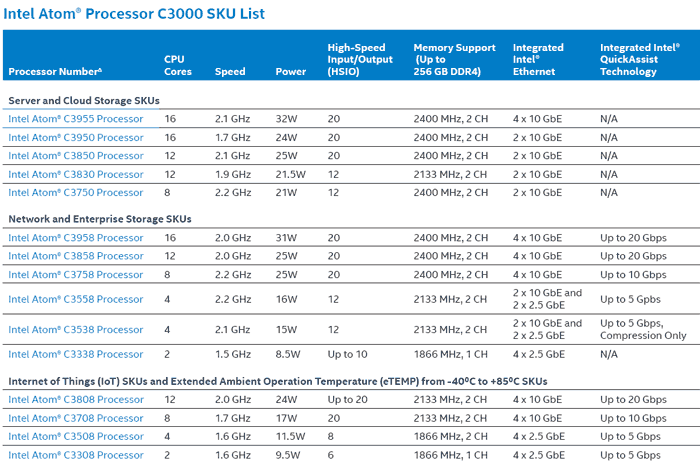Open the Intel Atom C3808 Processor link
Viewport: 700px width, 465px height.
point(76,400)
